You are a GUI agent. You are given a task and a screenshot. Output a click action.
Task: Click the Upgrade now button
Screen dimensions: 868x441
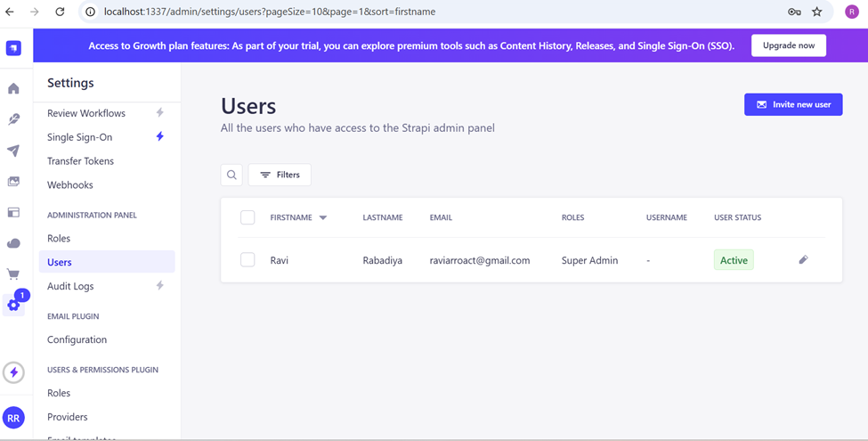point(788,45)
